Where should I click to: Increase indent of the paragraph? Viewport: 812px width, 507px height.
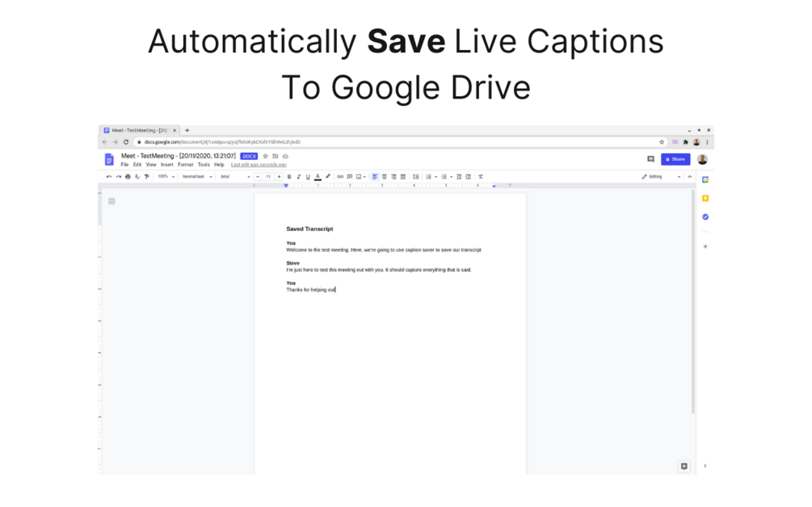468,177
